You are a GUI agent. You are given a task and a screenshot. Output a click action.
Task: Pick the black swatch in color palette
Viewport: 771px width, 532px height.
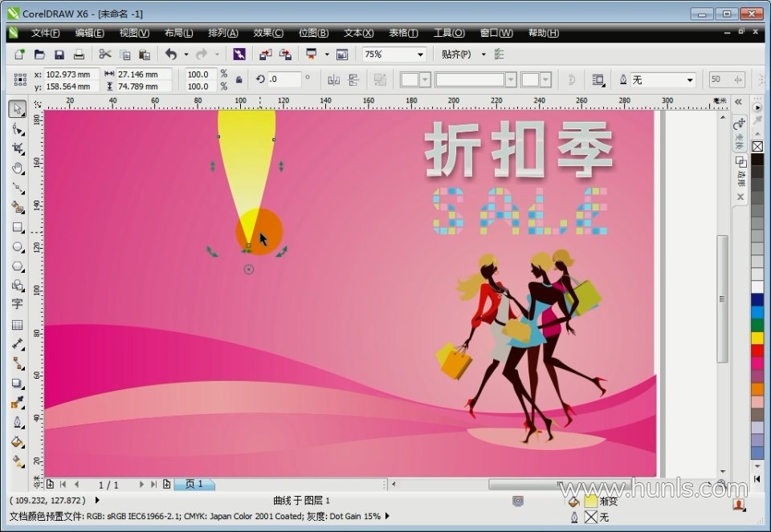click(757, 159)
